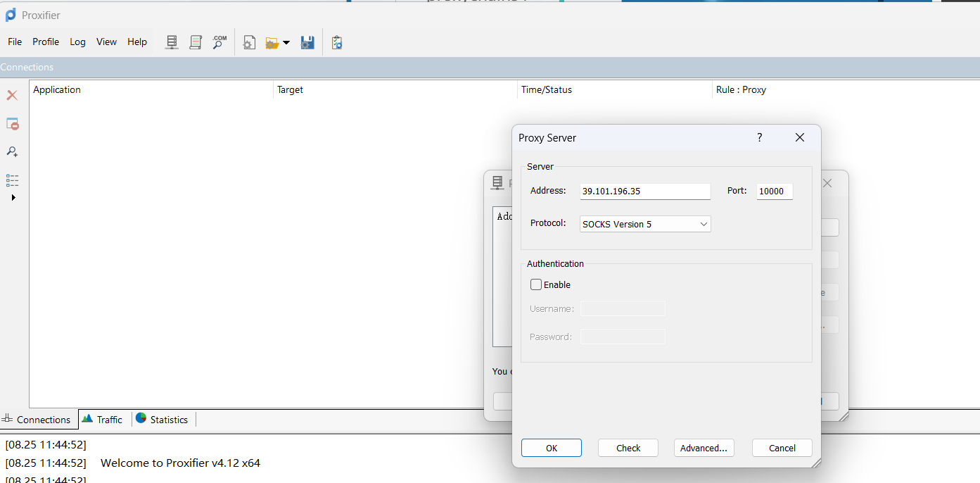Open the Log menu
This screenshot has height=483, width=980.
[x=77, y=42]
